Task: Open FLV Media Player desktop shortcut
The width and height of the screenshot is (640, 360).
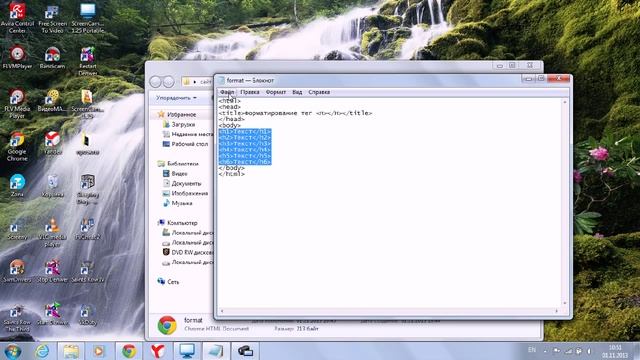Action: (x=17, y=104)
